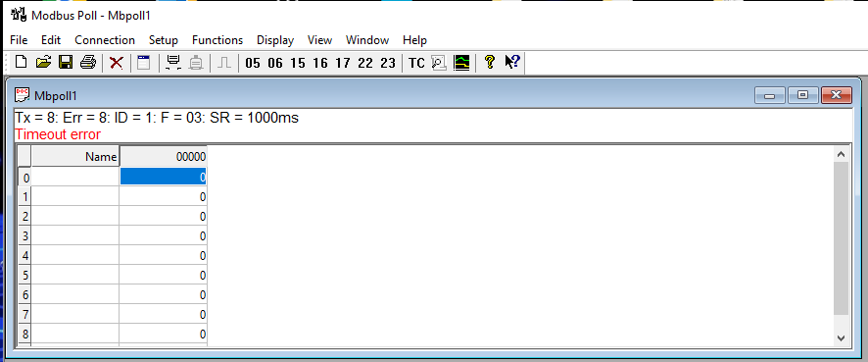This screenshot has height=362, width=868.
Task: Open function 05 write single coil
Action: (253, 63)
